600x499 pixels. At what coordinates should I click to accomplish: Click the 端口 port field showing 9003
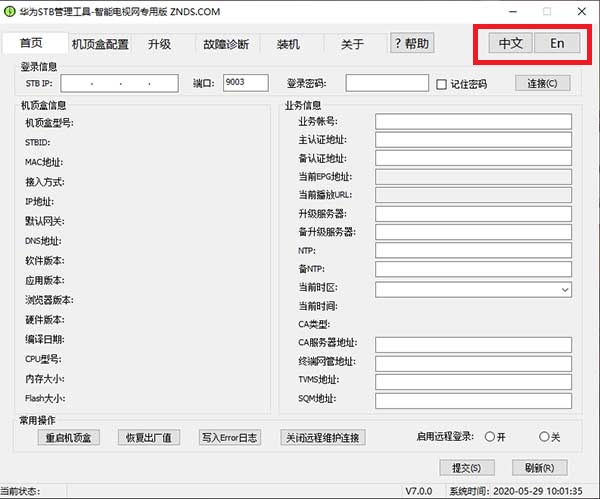point(246,83)
